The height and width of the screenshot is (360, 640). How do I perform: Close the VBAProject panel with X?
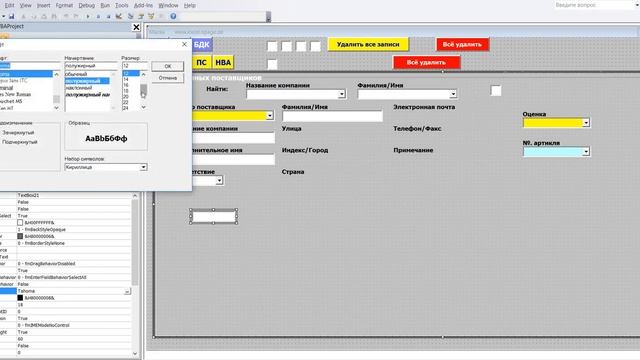(x=136, y=27)
